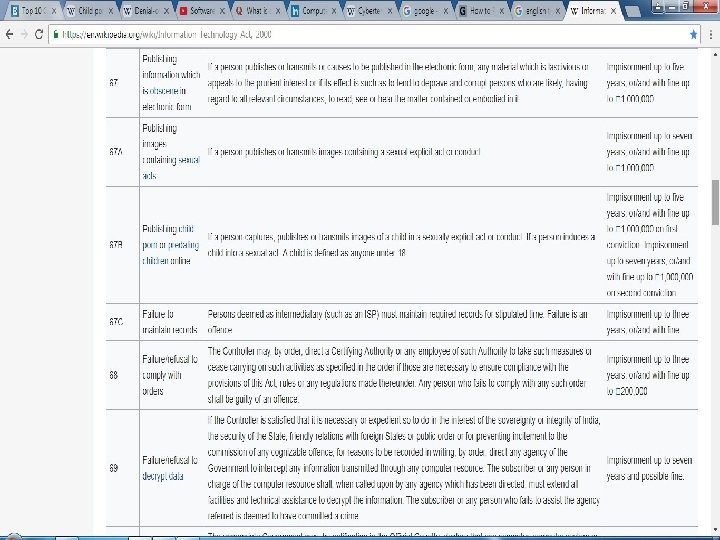Click the 67A description about sexual explicit act
Image resolution: width=720 pixels, height=540 pixels.
point(344,152)
